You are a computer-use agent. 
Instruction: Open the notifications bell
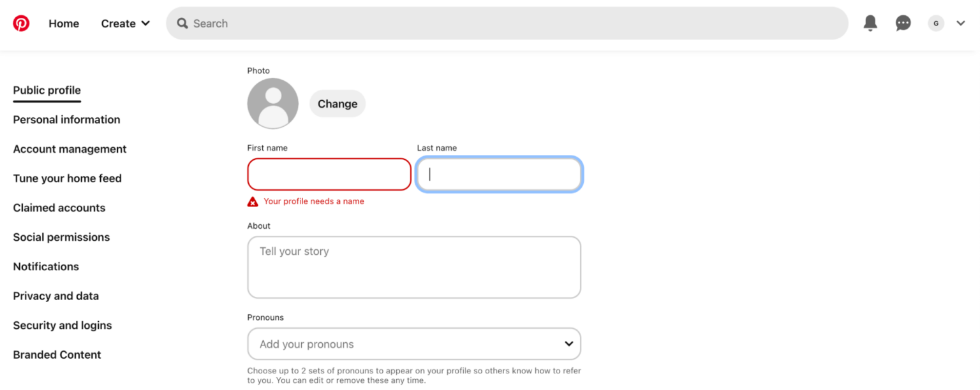point(870,23)
